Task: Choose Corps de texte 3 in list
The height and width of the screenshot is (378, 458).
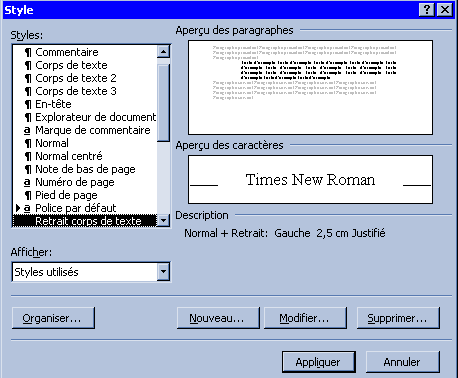Action: [x=85, y=91]
